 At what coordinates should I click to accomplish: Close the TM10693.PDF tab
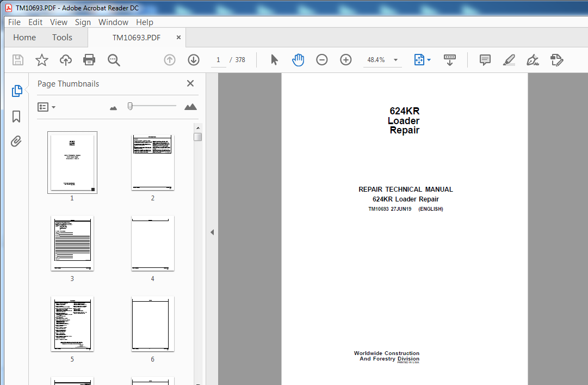coord(178,37)
